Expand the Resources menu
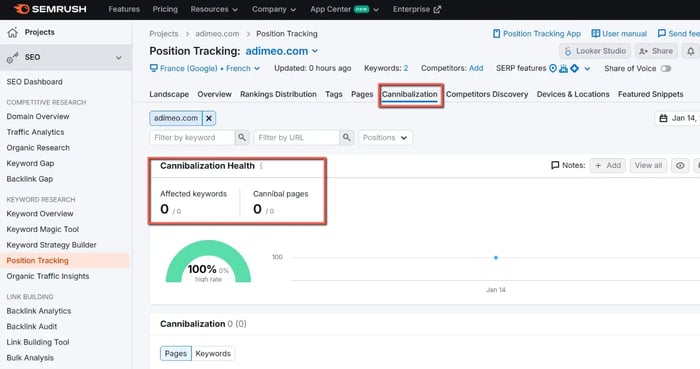This screenshot has height=369, width=700. point(214,9)
